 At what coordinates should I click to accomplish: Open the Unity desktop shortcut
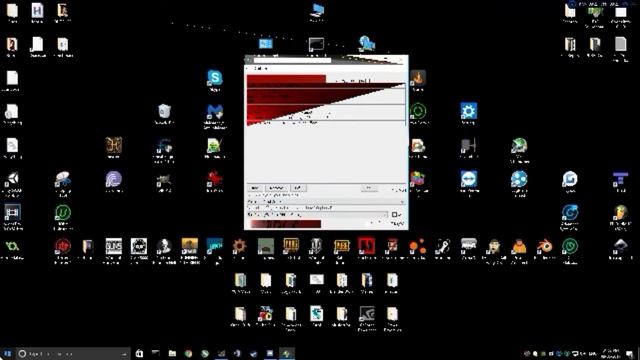(x=12, y=179)
